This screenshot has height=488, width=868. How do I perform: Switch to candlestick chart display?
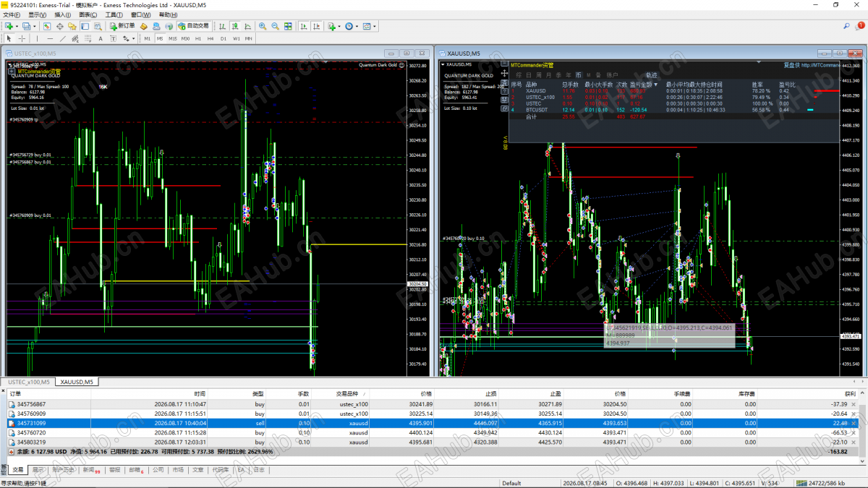(235, 26)
